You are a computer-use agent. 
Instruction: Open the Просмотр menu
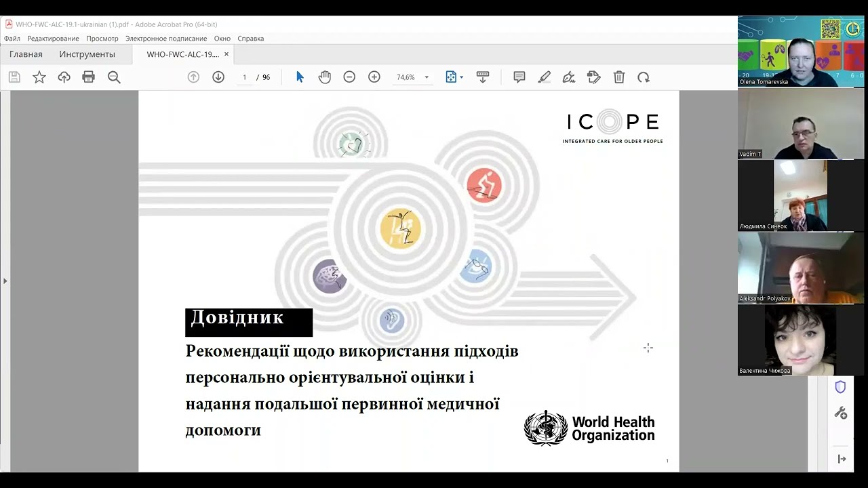(102, 39)
